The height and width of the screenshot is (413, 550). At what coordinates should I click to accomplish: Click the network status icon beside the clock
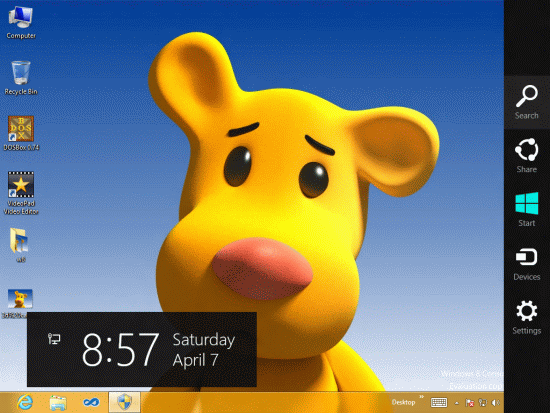(x=54, y=339)
